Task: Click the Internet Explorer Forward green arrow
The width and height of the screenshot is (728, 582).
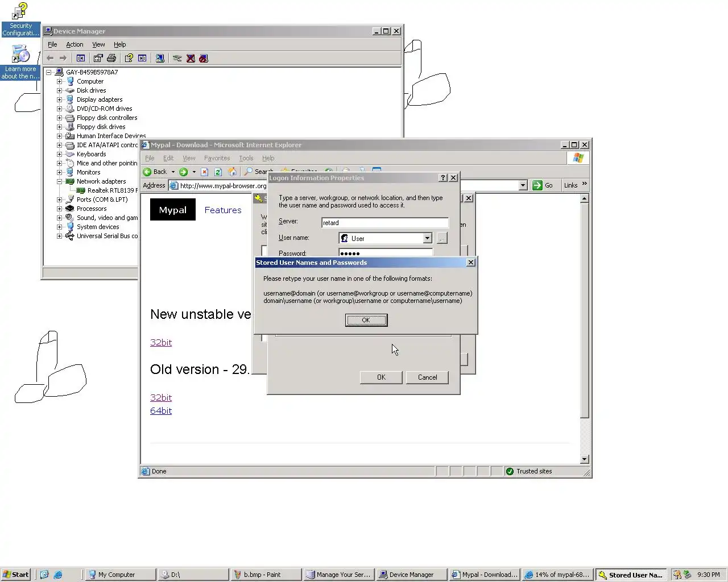Action: [183, 172]
